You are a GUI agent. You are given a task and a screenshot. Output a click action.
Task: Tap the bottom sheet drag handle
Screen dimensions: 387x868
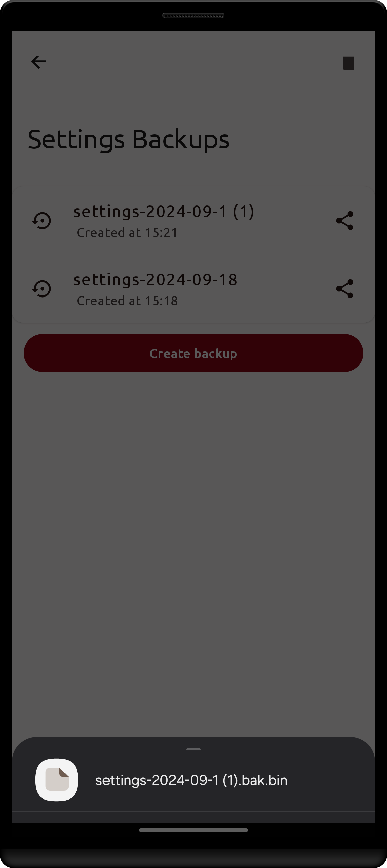click(193, 749)
